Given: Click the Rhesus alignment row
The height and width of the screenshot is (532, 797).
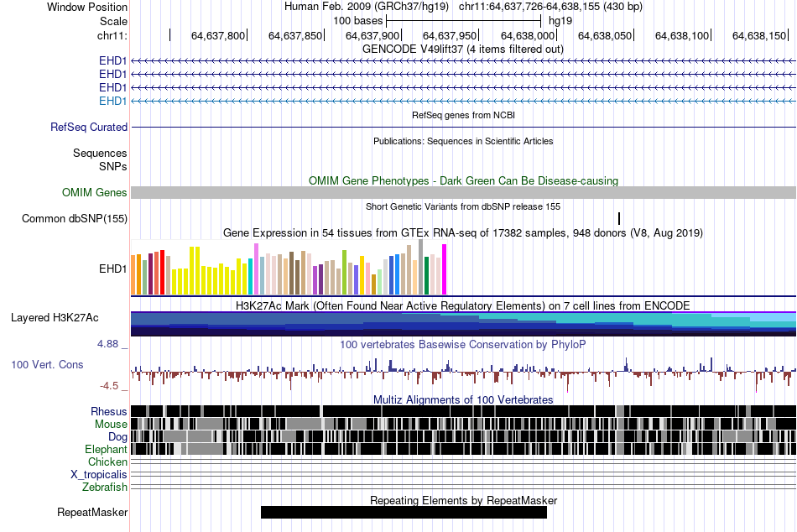Looking at the screenshot, I should click(x=464, y=411).
